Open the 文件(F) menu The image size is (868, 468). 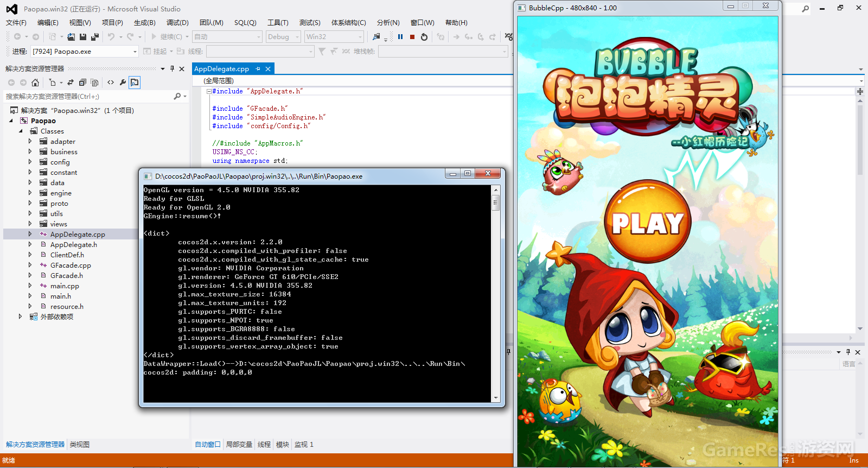[x=16, y=23]
